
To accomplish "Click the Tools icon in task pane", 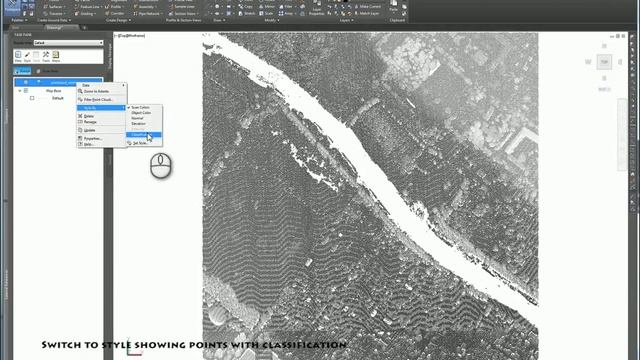I will [x=46, y=56].
